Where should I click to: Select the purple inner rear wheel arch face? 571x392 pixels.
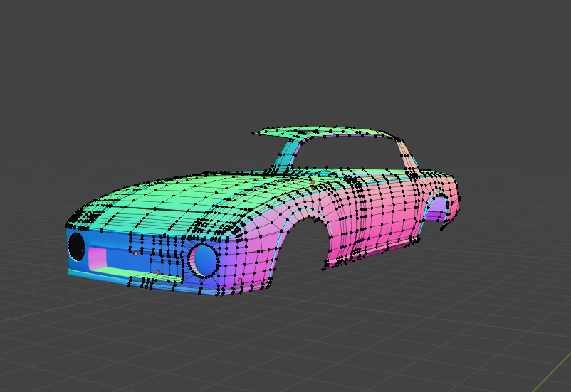(x=437, y=210)
